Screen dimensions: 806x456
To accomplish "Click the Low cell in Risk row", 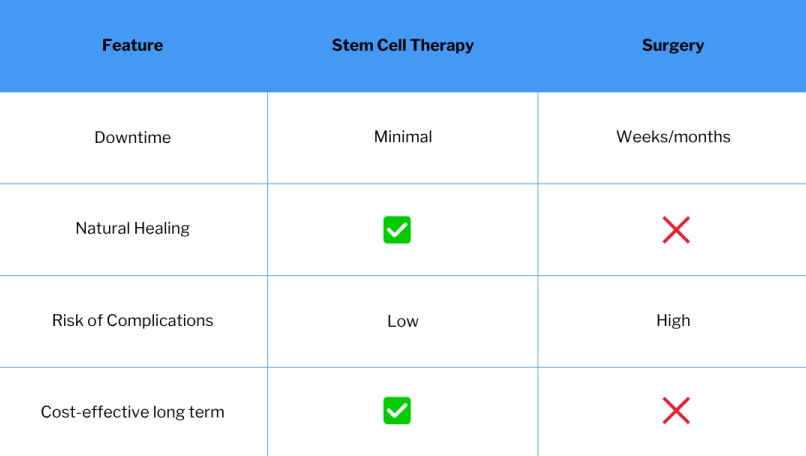I will point(403,321).
